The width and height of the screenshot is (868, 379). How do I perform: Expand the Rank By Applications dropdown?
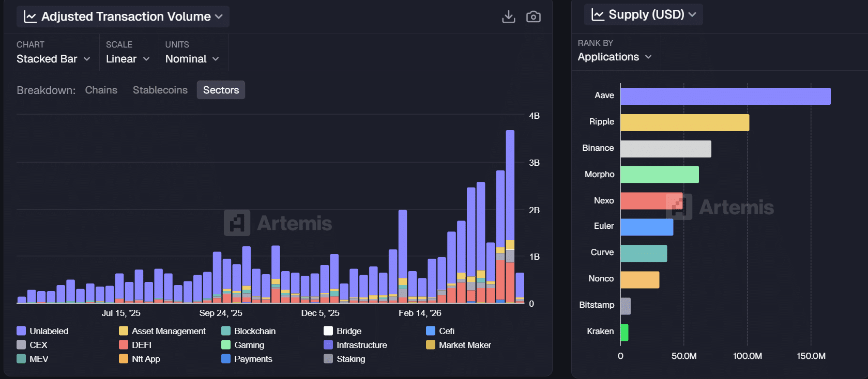(x=615, y=57)
